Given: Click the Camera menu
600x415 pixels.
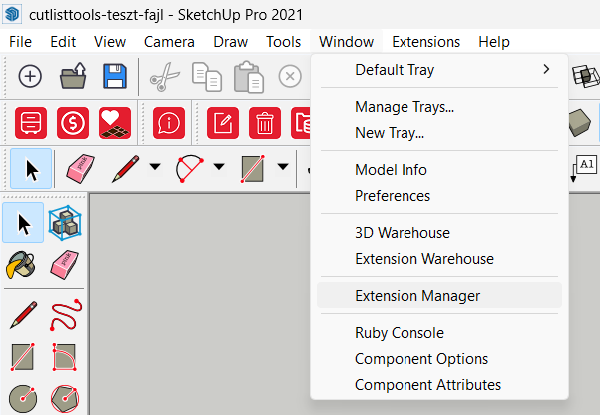Looking at the screenshot, I should (x=169, y=42).
